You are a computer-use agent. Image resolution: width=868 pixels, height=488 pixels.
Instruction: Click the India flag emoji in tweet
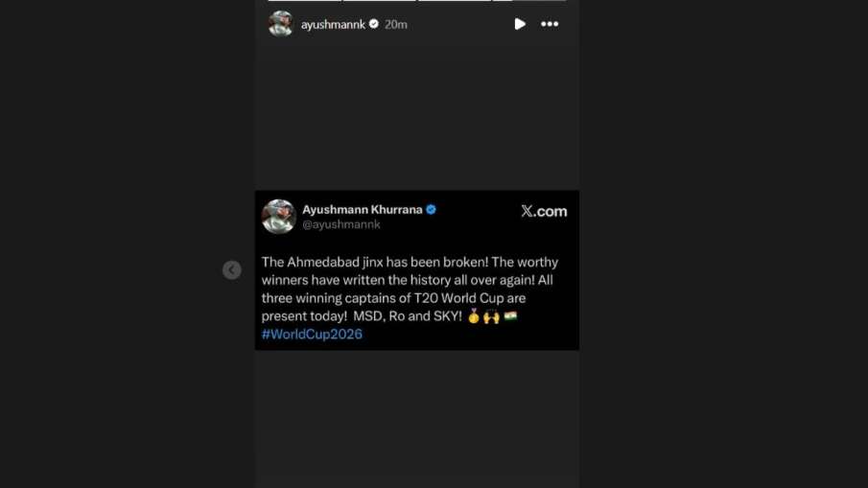(x=510, y=316)
